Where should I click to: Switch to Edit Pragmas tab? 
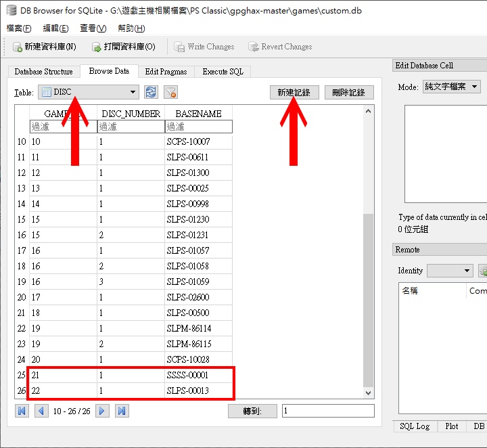(x=166, y=72)
